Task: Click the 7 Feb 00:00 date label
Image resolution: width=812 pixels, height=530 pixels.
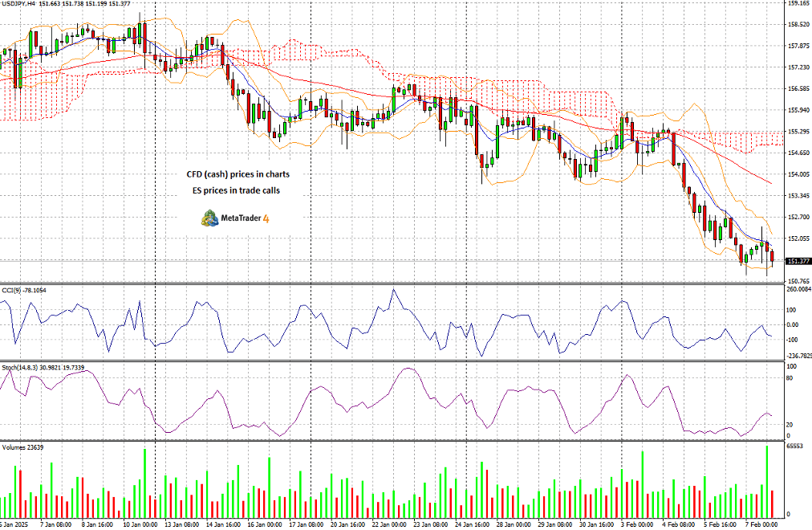Action: pyautogui.click(x=761, y=524)
